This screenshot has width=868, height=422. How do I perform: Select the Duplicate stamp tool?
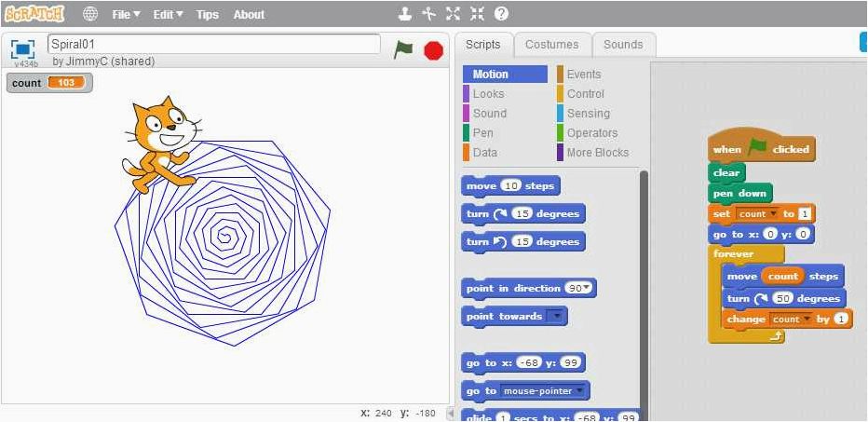coord(404,14)
